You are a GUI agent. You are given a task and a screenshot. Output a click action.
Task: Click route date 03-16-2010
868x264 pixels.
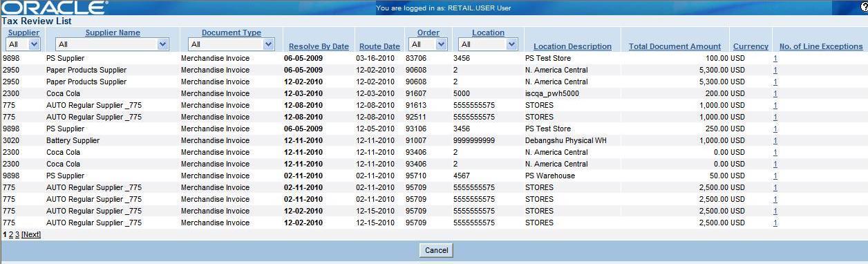[375, 58]
